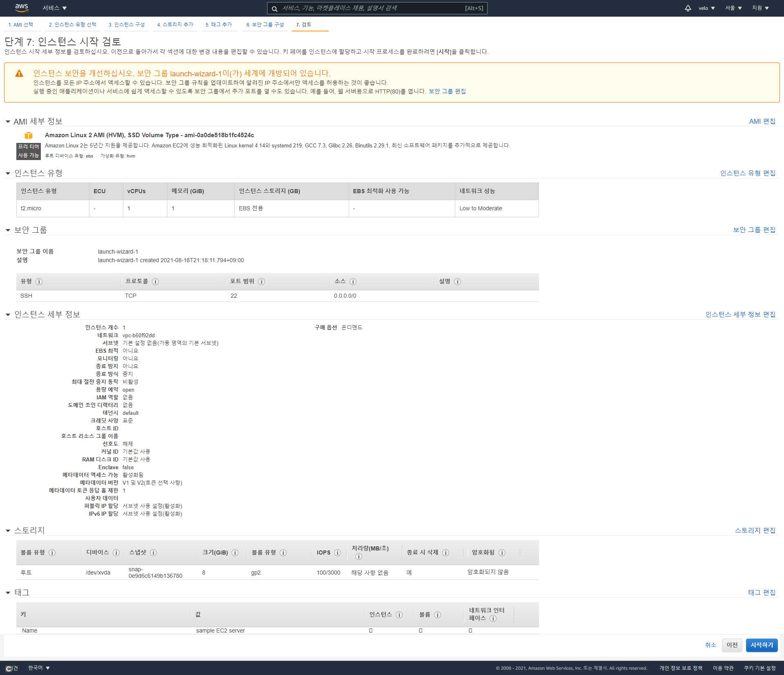
Task: Click 보안 그룹 편집 link in section header
Action: 754,230
